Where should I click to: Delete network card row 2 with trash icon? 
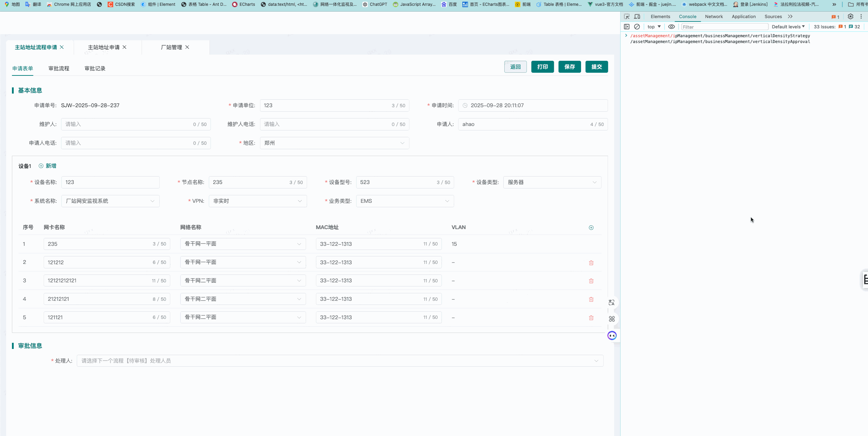(x=591, y=263)
